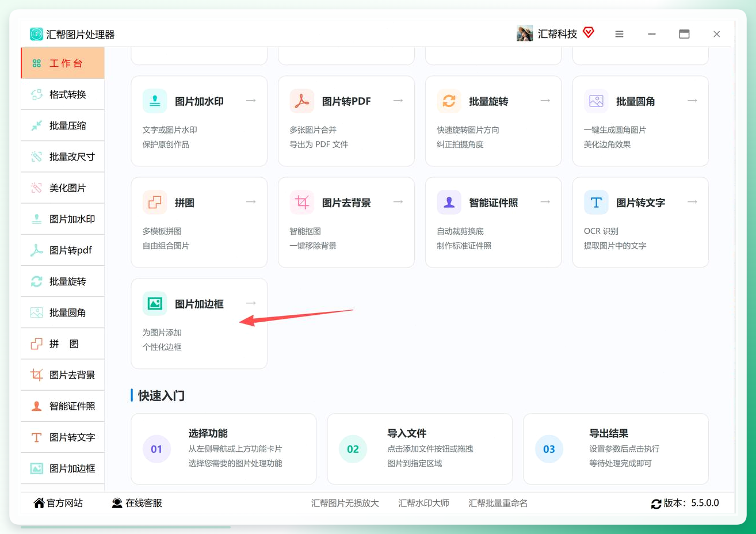Open 图片转文字 card arrow
This screenshot has width=756, height=534.
coord(692,202)
